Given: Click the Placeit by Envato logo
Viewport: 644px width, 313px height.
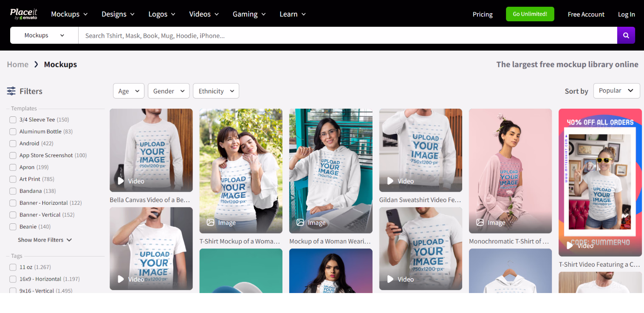Looking at the screenshot, I should [x=24, y=14].
